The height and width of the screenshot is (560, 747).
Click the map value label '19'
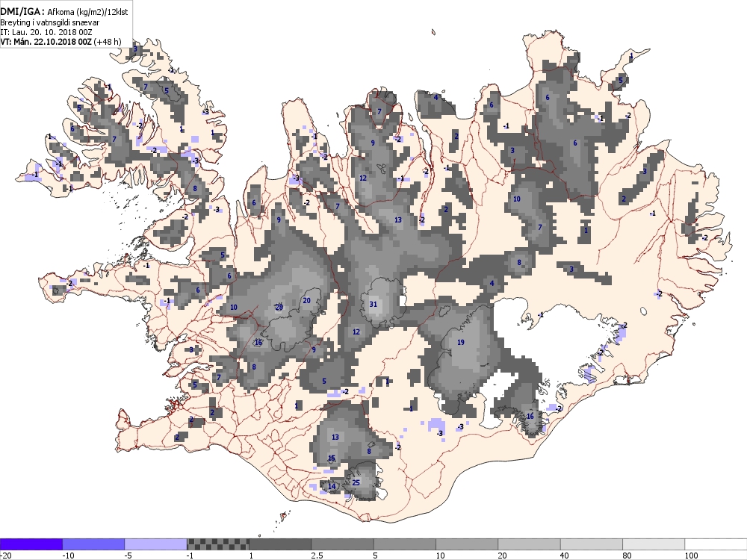461,342
